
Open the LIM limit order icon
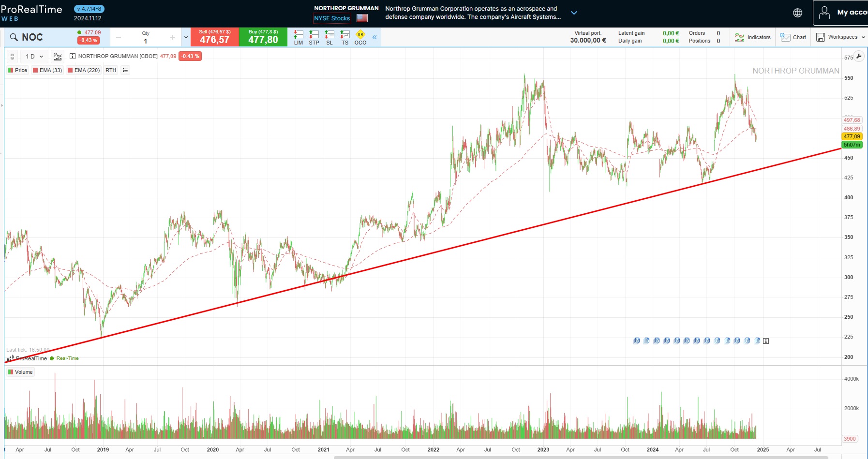tap(298, 36)
